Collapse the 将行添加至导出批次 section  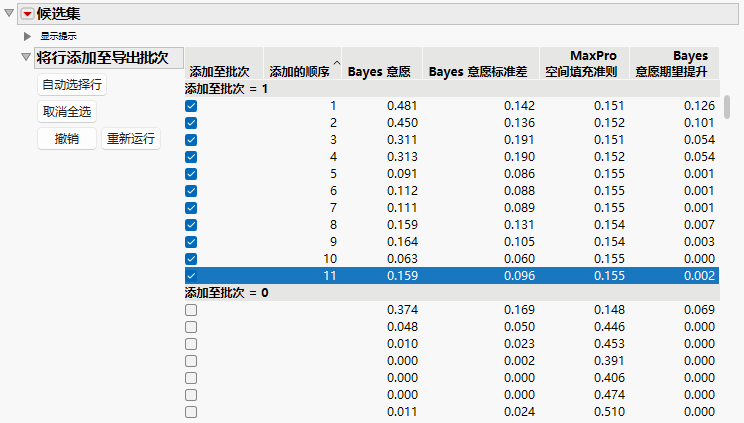pos(26,57)
